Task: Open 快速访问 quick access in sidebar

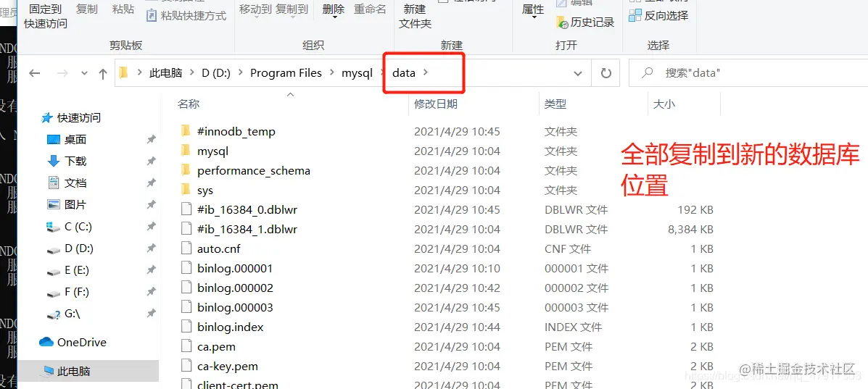Action: pos(71,118)
